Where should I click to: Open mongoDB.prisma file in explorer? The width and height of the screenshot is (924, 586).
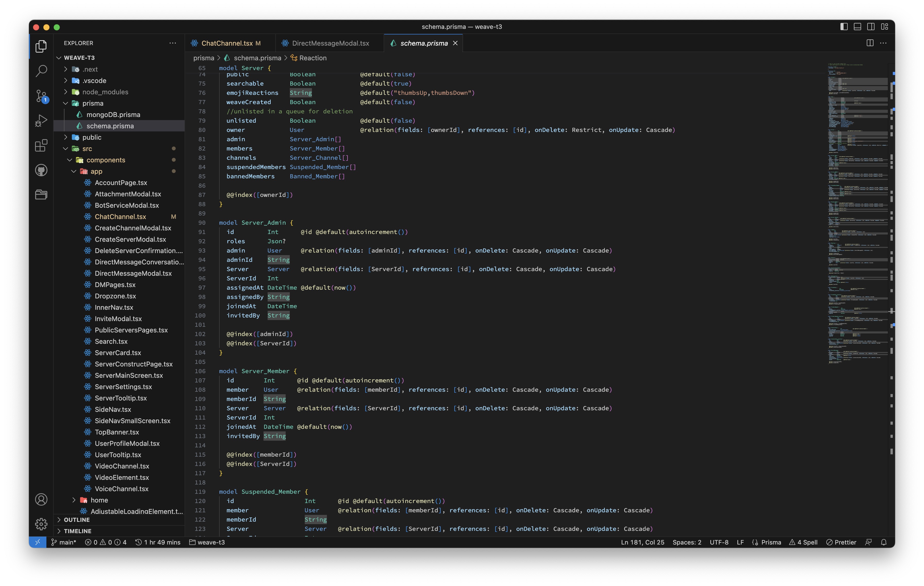[113, 115]
